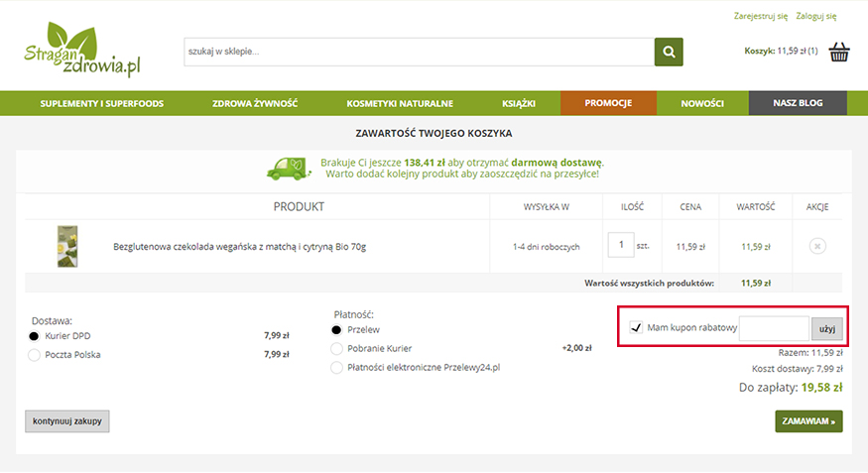Choose Pobranie Kurier payment method
The height and width of the screenshot is (473, 868).
tap(337, 348)
